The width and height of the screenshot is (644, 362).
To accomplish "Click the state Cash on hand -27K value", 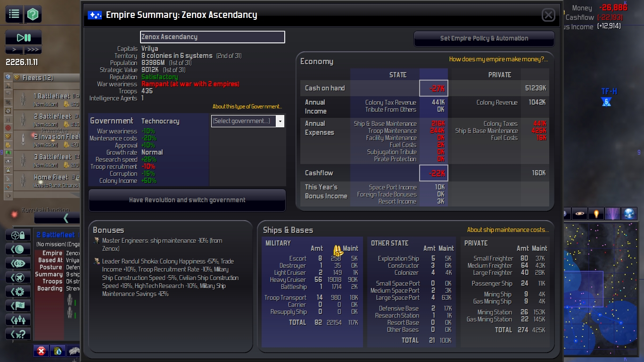I will coord(434,88).
